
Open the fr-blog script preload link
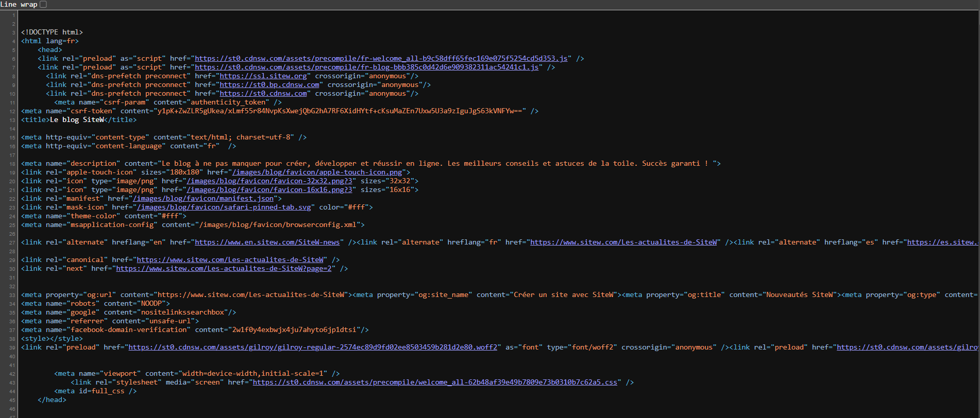pos(367,67)
